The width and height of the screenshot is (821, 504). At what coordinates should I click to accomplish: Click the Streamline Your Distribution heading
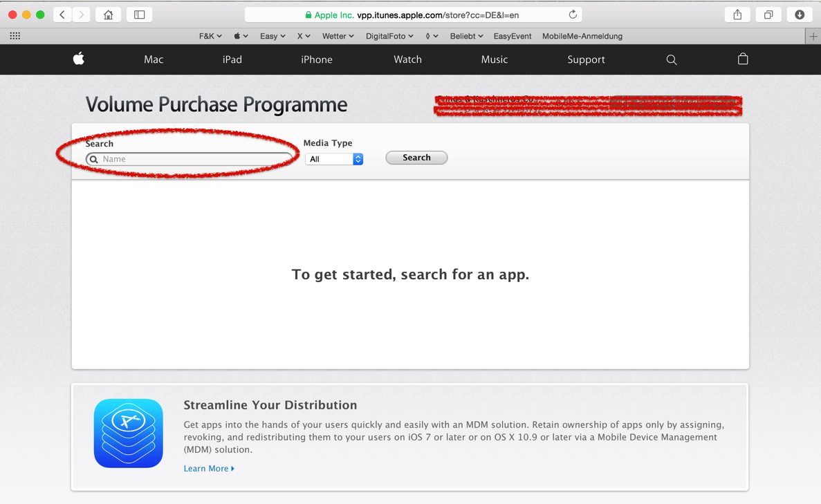(x=270, y=405)
